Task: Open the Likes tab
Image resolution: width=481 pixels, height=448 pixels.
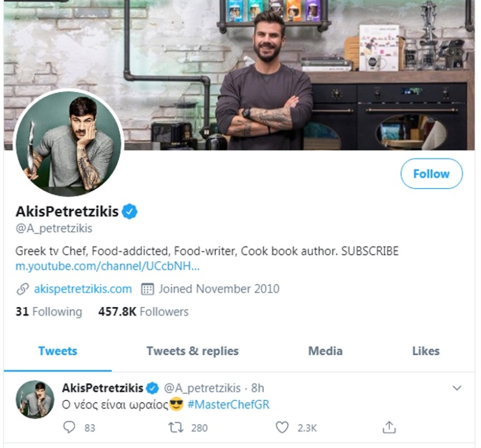Action: [x=426, y=351]
